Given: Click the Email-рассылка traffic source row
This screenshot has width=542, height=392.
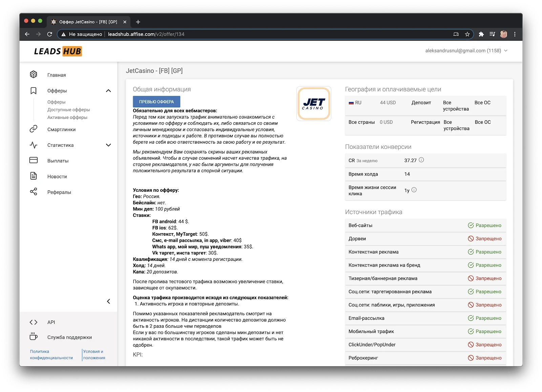Looking at the screenshot, I should tap(425, 318).
